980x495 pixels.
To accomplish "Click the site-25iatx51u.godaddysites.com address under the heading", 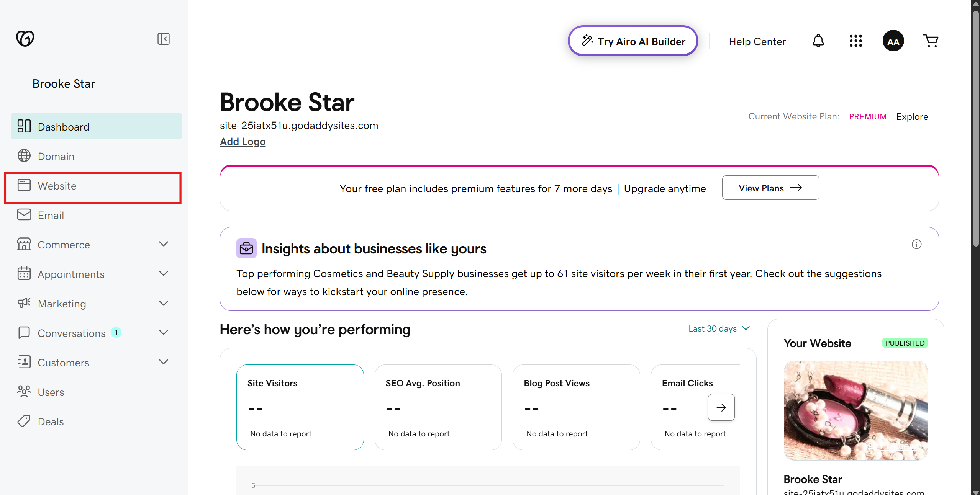I will [299, 126].
